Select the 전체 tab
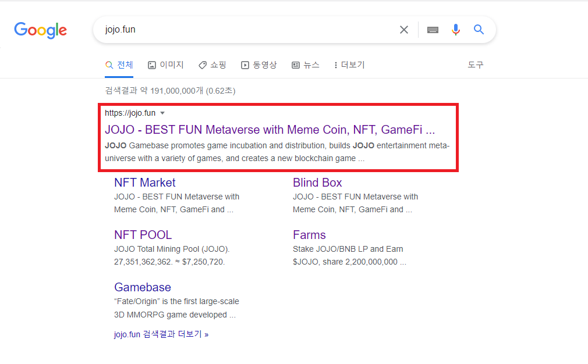This screenshot has height=364, width=588. [119, 65]
